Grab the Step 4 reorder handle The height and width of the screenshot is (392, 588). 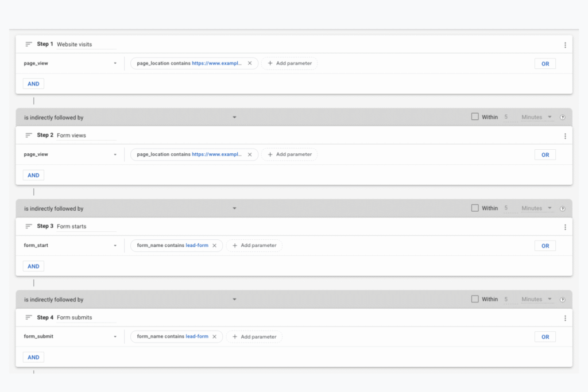(x=29, y=317)
